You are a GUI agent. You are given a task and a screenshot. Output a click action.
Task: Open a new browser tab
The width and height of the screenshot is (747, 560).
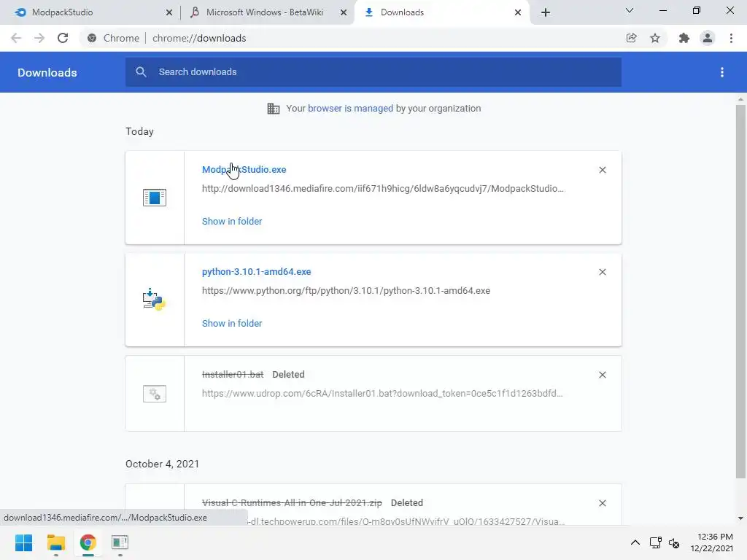tap(546, 13)
